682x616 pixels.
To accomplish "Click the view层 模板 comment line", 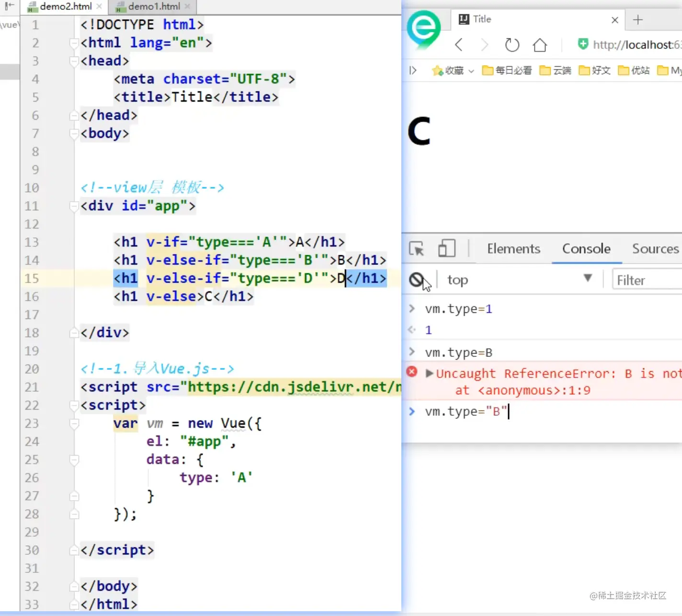I will [x=152, y=188].
